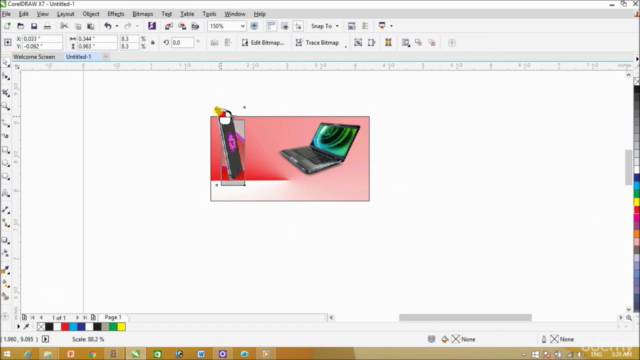
Task: Toggle Show Grid button
Action: point(285,26)
